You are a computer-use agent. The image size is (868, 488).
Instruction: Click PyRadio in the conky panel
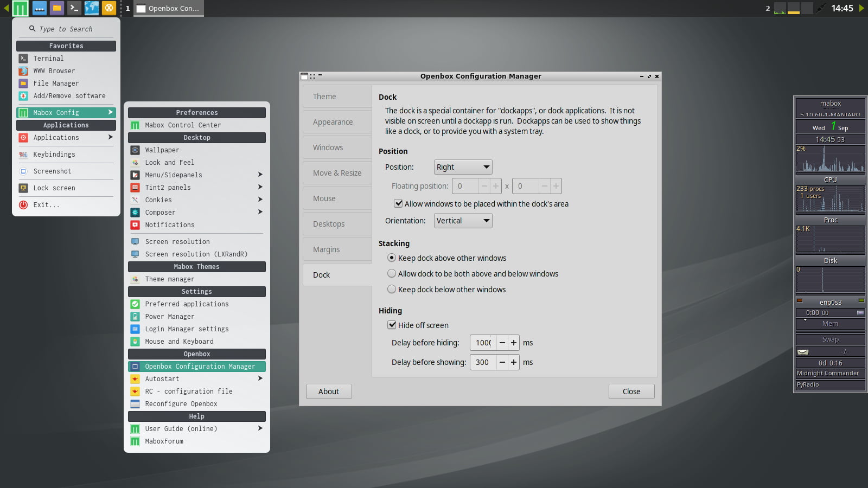click(830, 385)
